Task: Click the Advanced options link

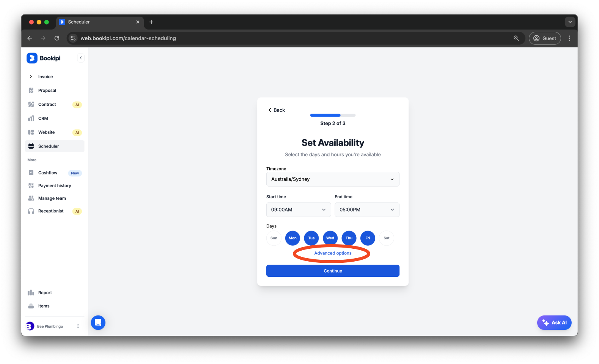Action: coord(333,253)
